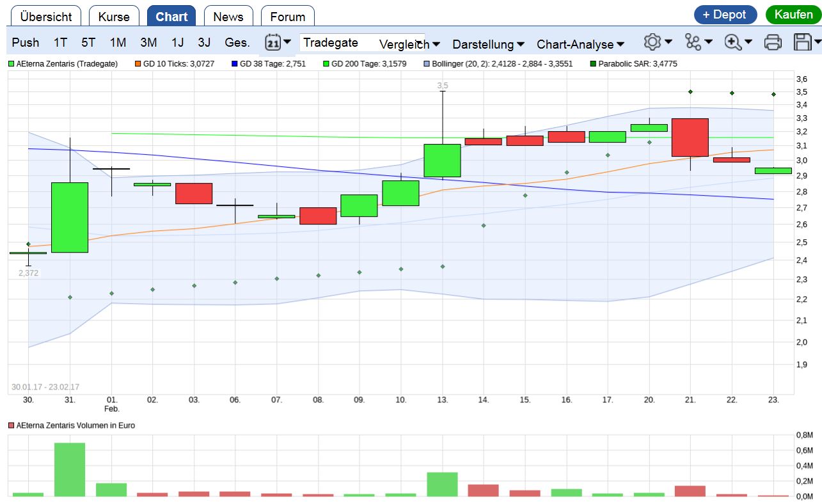Click the large red candlestick on 21.
This screenshot has height=504, width=822.
pyautogui.click(x=690, y=138)
